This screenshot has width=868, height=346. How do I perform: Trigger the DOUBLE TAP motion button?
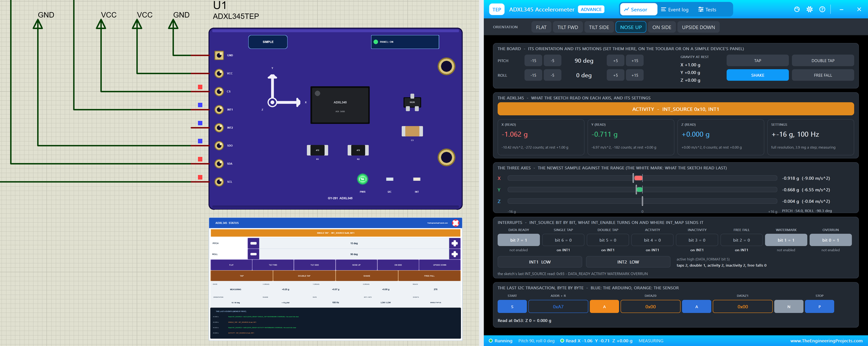point(823,61)
